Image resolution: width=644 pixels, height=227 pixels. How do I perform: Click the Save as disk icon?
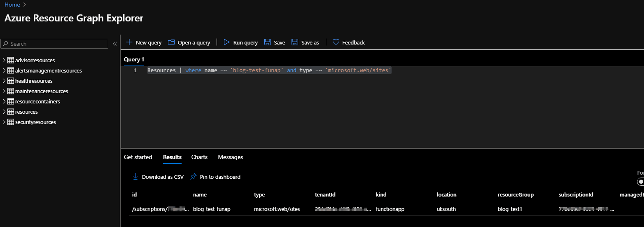295,42
